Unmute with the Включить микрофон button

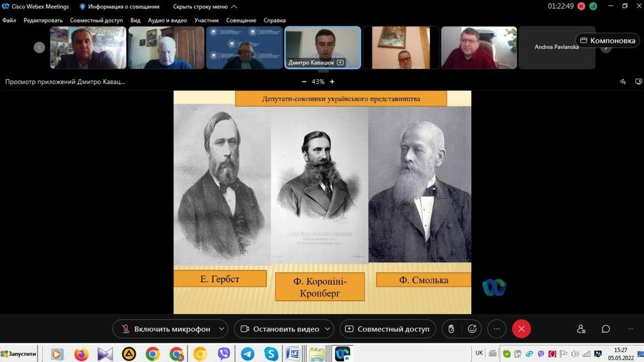[x=165, y=329]
